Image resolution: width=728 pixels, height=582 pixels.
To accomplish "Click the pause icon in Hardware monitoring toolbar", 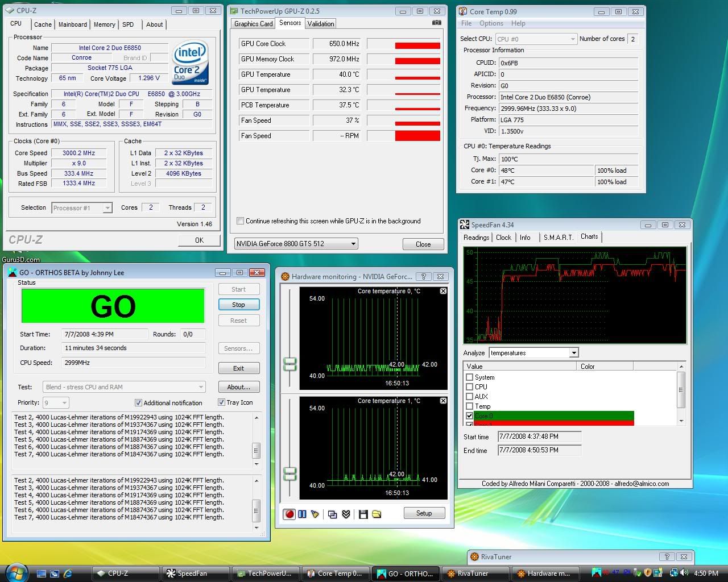I will point(302,514).
